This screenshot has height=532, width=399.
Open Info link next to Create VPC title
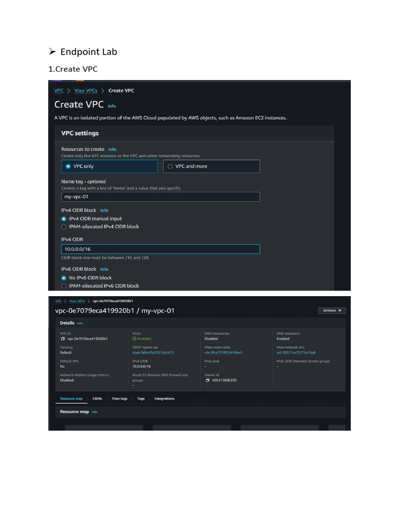(112, 106)
